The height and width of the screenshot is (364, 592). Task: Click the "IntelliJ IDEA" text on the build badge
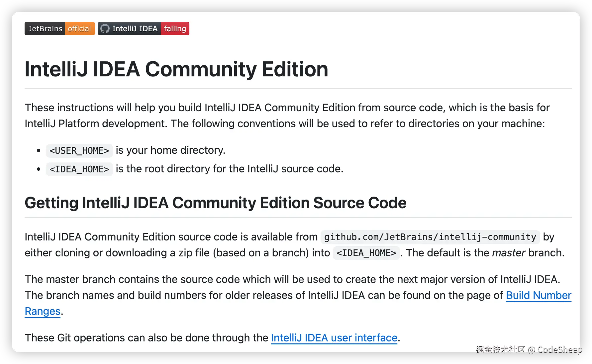click(135, 29)
